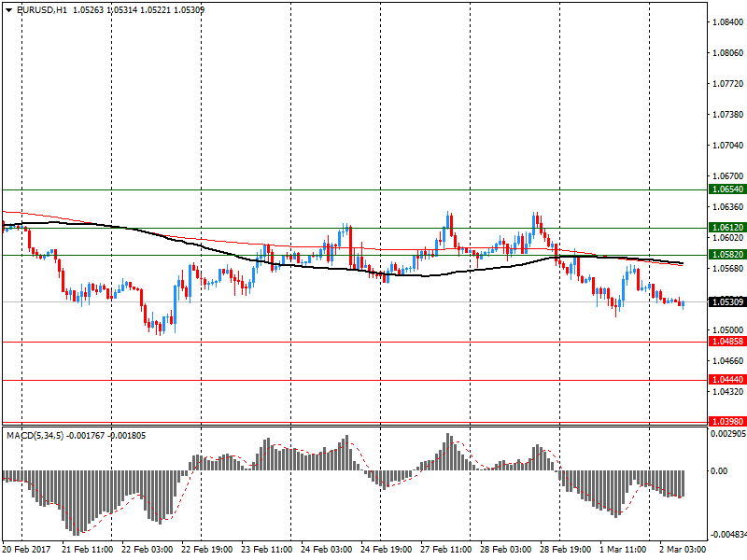Click the 1.08400 price scale value
747x560 pixels.
(727, 22)
